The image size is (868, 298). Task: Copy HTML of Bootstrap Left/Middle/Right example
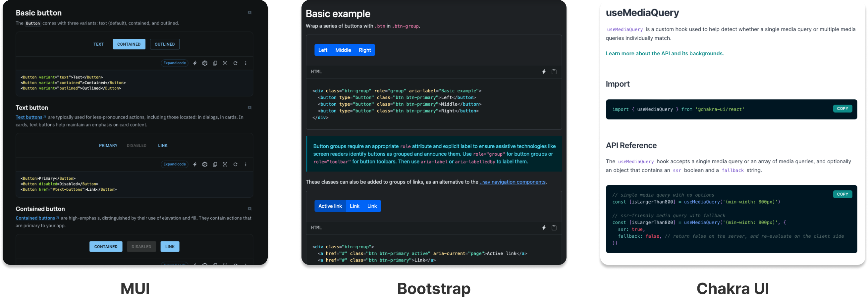tap(554, 72)
